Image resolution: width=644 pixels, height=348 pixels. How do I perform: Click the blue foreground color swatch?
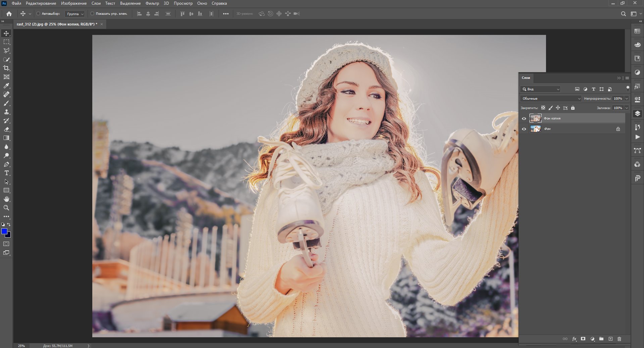coord(4,231)
